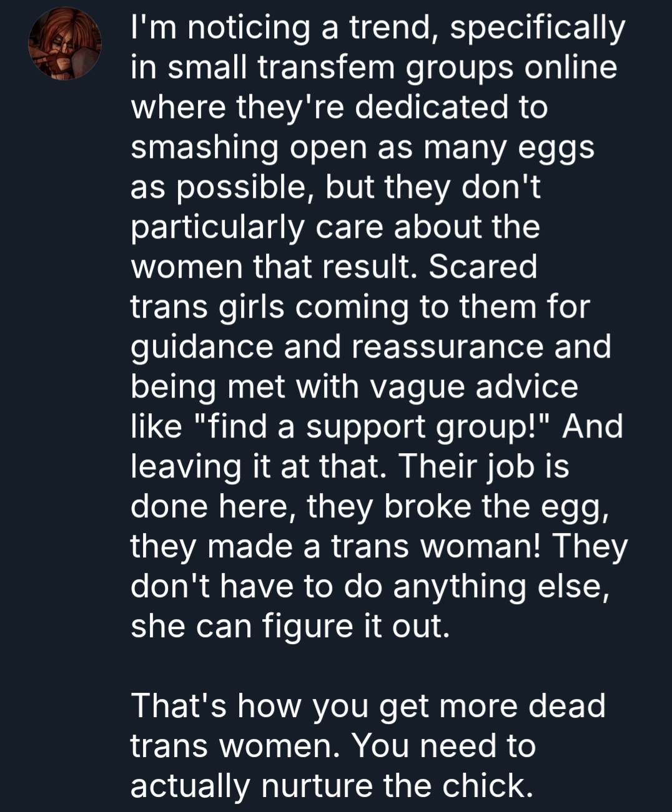The height and width of the screenshot is (812, 672).
Task: Click the phrase "being met with vague advice"
Action: tap(354, 387)
